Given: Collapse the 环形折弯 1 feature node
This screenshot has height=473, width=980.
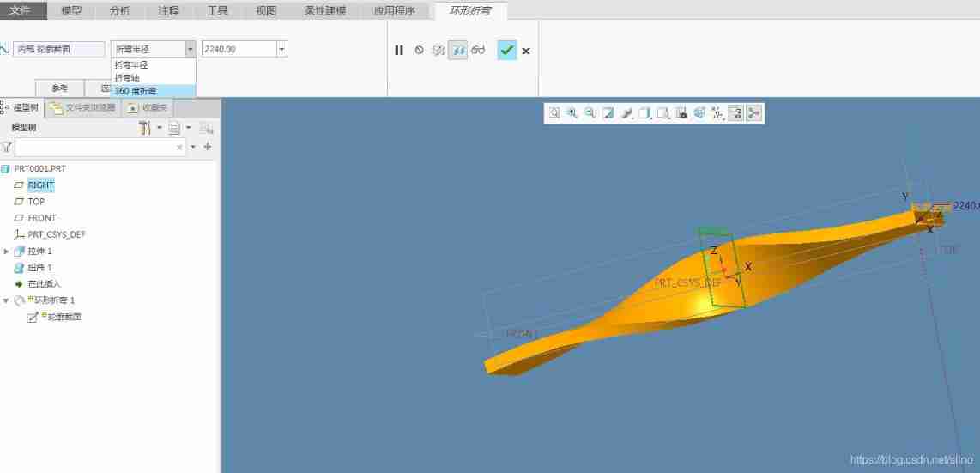Looking at the screenshot, I should (x=6, y=300).
